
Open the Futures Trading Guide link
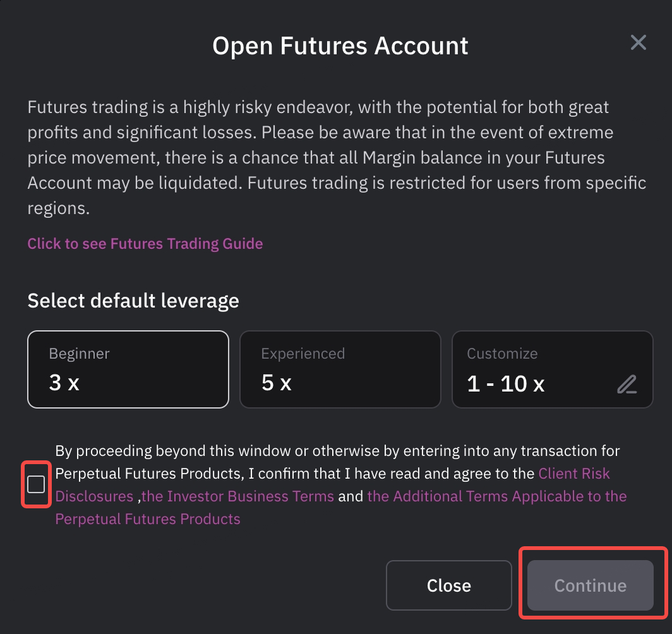point(145,244)
